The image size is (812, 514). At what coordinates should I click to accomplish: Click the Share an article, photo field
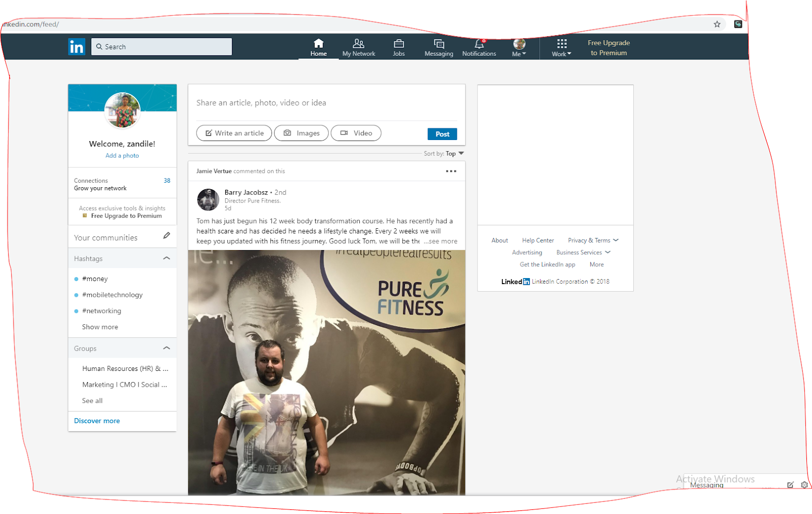pyautogui.click(x=326, y=103)
